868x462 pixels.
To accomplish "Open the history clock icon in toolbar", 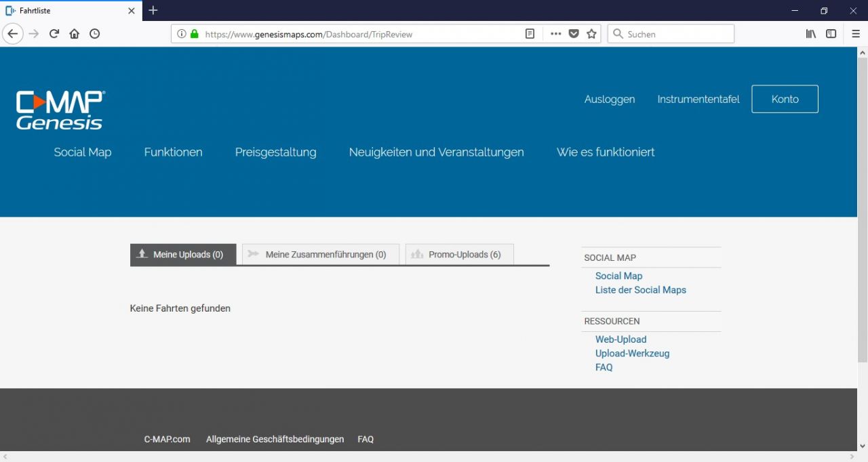I will (x=95, y=34).
